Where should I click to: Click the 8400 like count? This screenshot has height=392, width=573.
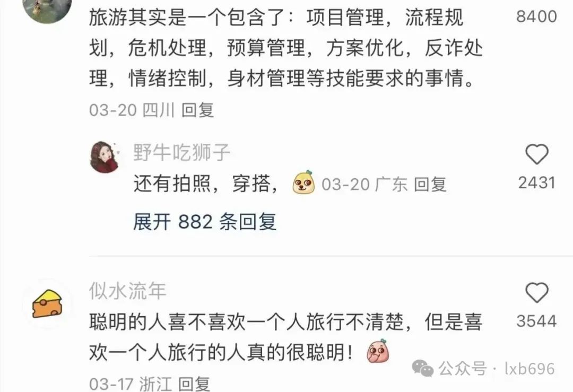pos(536,16)
